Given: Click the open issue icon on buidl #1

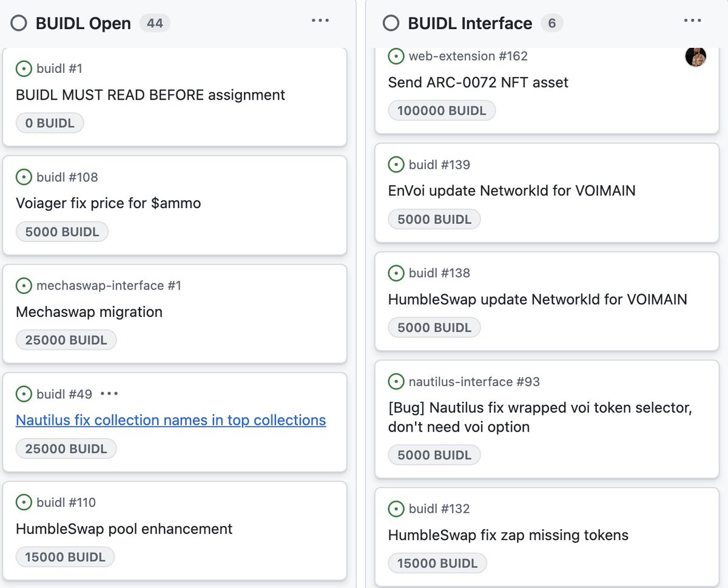Looking at the screenshot, I should [x=24, y=69].
